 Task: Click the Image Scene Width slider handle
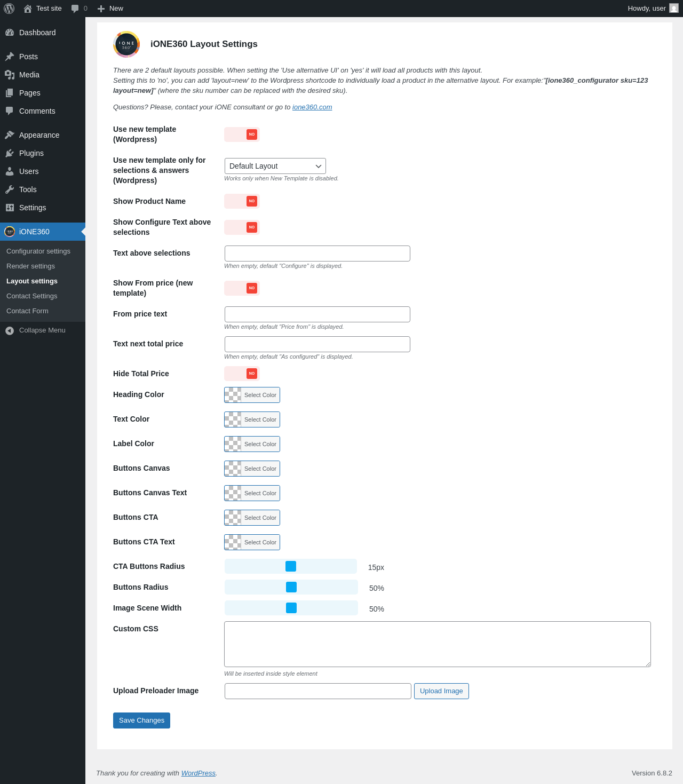pos(291,608)
